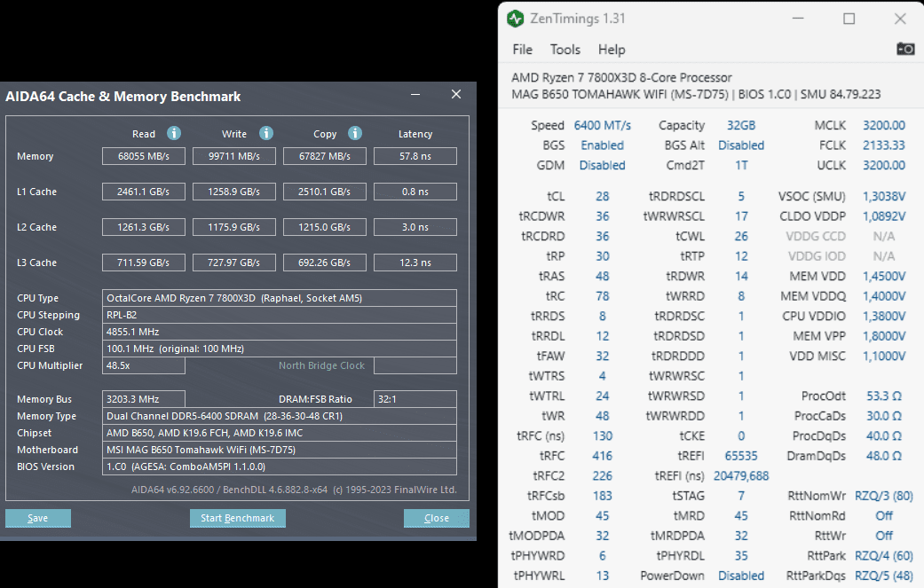Click the L1 Cache Read 2461.1 GB/s field
Image resolution: width=924 pixels, height=588 pixels.
tap(144, 192)
